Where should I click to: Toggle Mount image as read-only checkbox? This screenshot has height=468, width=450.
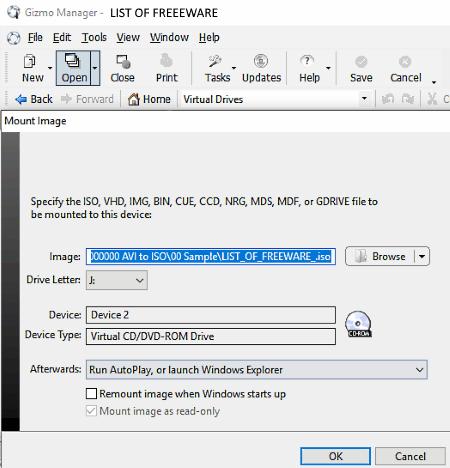point(91,411)
